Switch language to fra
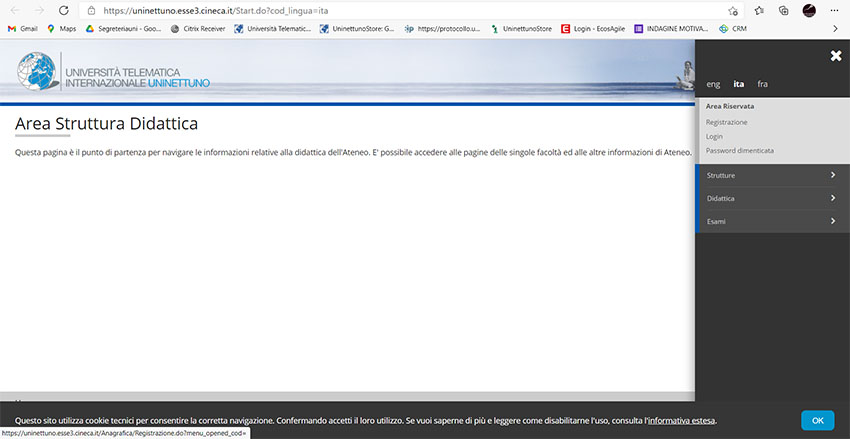The width and height of the screenshot is (850, 439). click(763, 84)
